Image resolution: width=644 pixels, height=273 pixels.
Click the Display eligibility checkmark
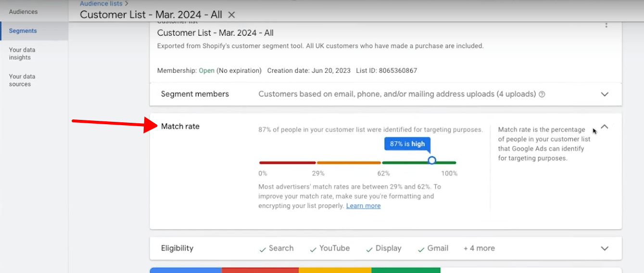369,249
